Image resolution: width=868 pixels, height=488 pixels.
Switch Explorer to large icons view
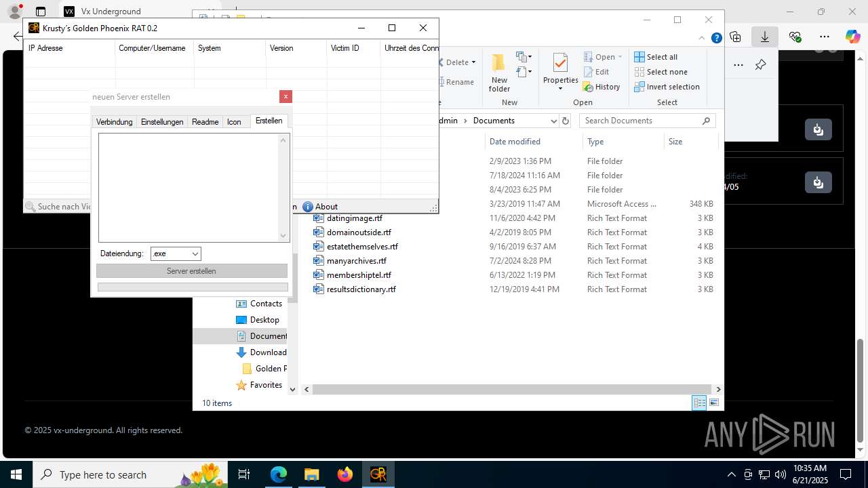[x=714, y=403]
